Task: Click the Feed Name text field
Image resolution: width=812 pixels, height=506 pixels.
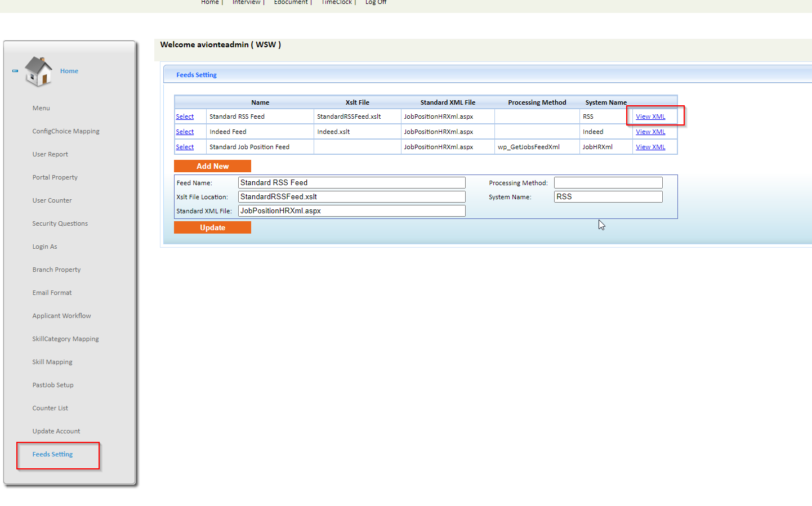Action: click(x=351, y=182)
